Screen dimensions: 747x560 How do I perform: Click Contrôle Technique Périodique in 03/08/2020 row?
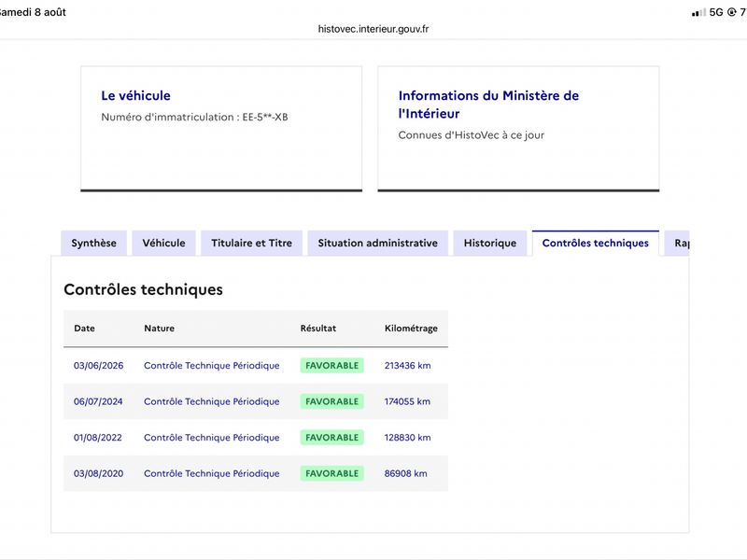point(212,473)
